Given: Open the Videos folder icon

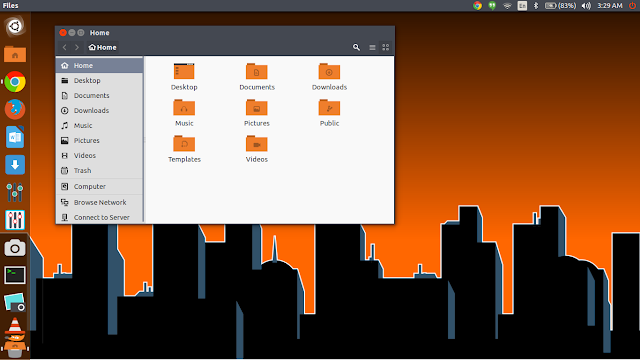Looking at the screenshot, I should [257, 144].
